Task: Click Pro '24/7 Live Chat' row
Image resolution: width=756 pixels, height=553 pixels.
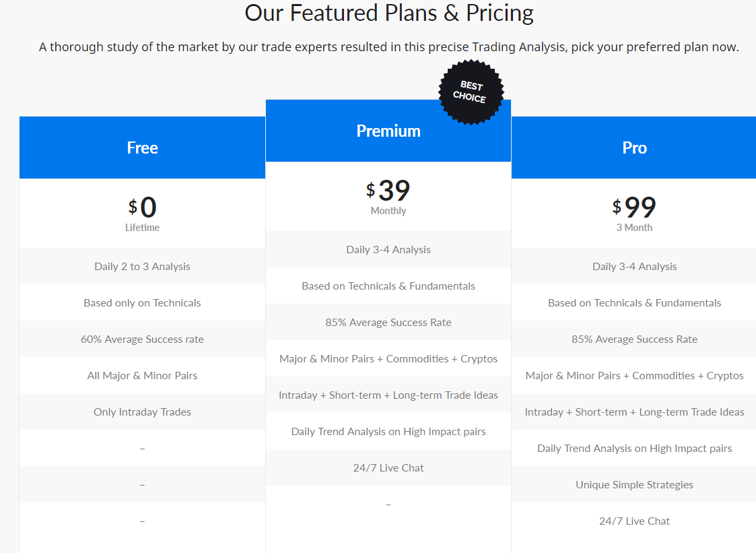Action: [634, 521]
